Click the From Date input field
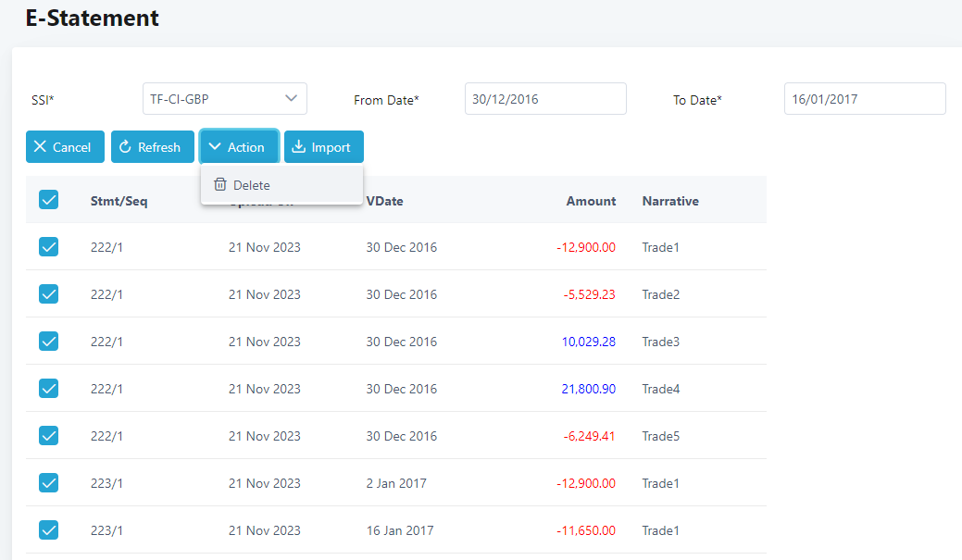The height and width of the screenshot is (560, 962). pyautogui.click(x=544, y=99)
